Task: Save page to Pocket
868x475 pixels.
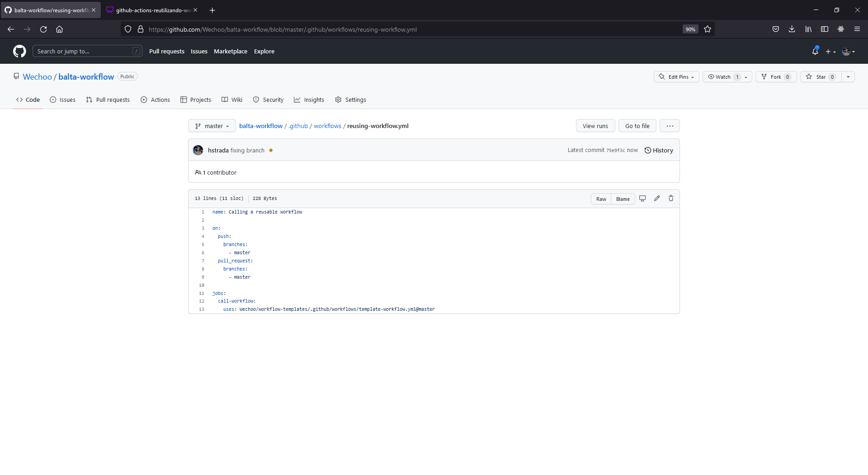Action: 776,29
